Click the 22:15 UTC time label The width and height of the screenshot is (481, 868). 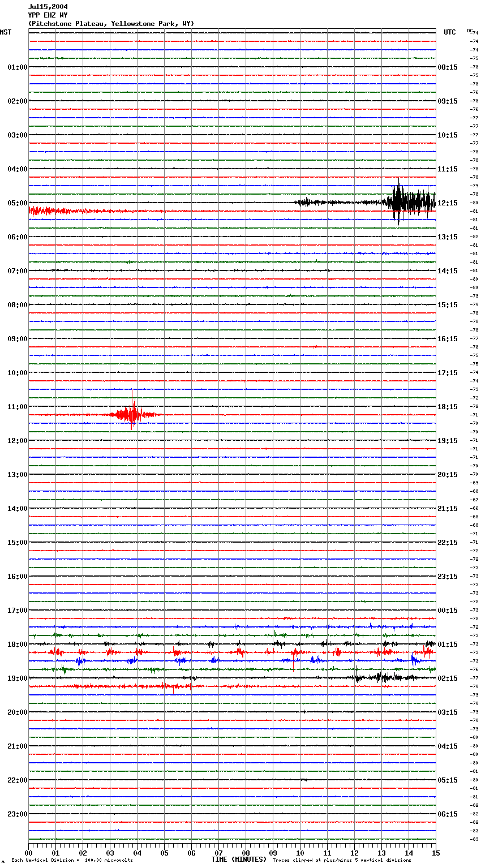coord(448,543)
